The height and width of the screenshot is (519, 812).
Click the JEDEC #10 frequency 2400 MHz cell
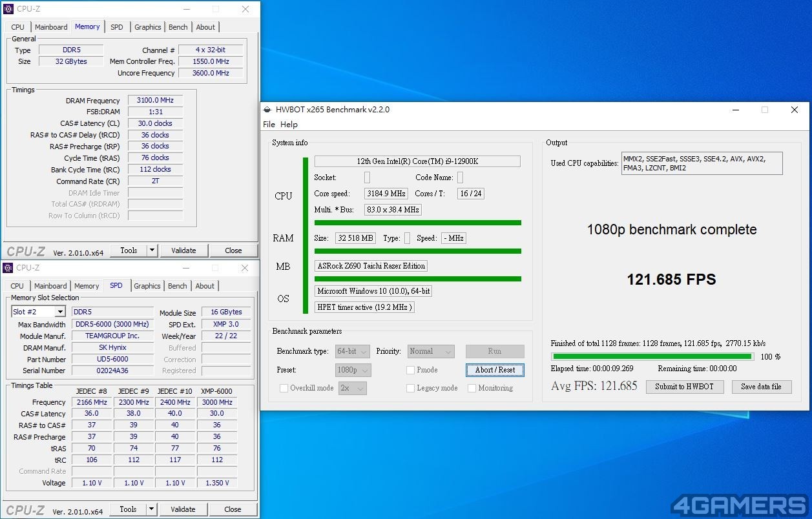click(x=175, y=402)
